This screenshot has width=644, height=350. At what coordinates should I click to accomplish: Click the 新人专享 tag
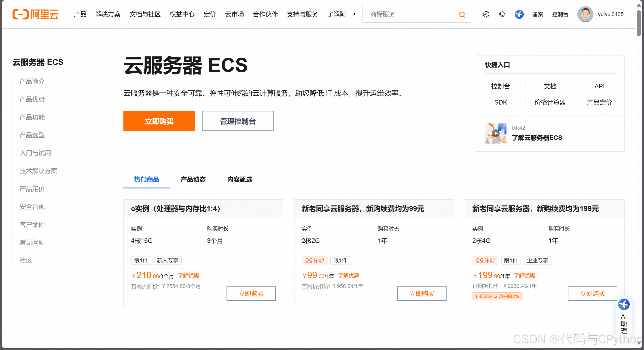point(167,260)
